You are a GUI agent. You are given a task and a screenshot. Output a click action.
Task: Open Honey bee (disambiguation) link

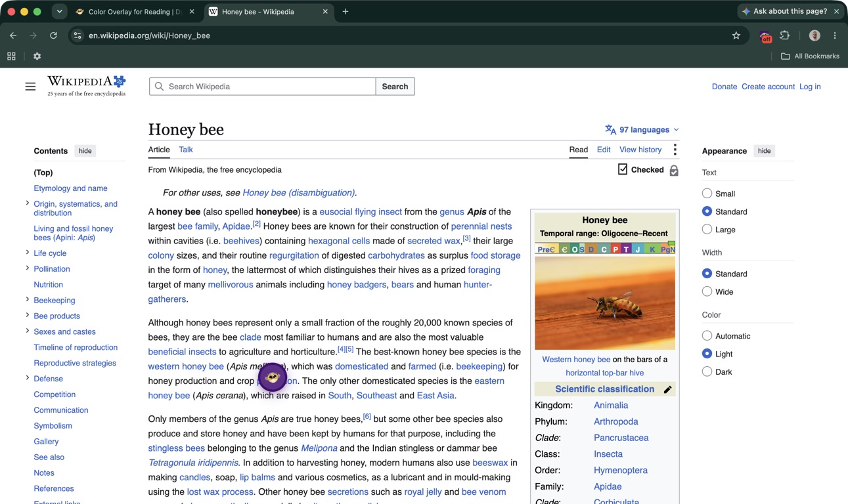click(x=299, y=193)
